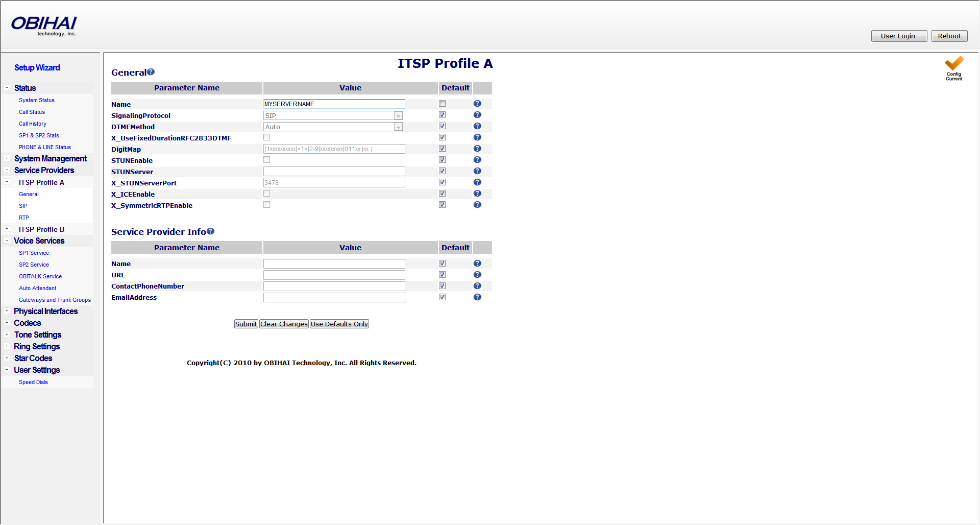Screen dimensions: 980x525
Task: Enable X_ICEEnable value checkbox
Action: coord(267,194)
